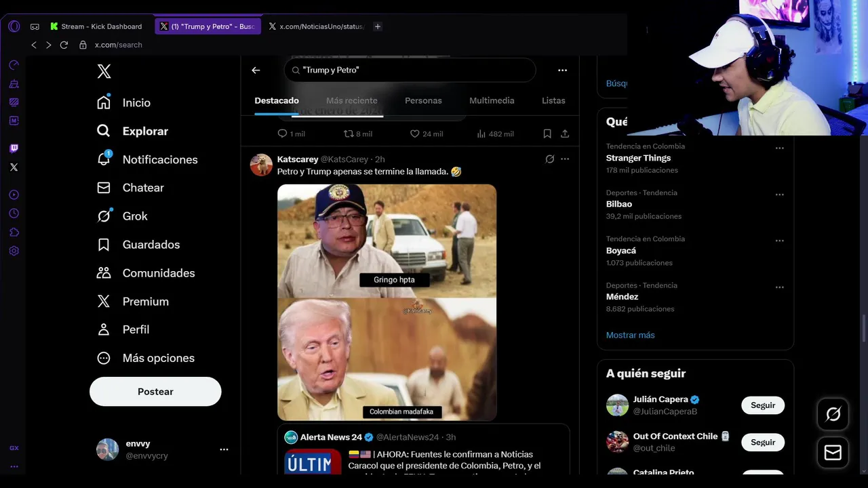Click Mostrar más trends link
The height and width of the screenshot is (488, 868).
(x=631, y=335)
